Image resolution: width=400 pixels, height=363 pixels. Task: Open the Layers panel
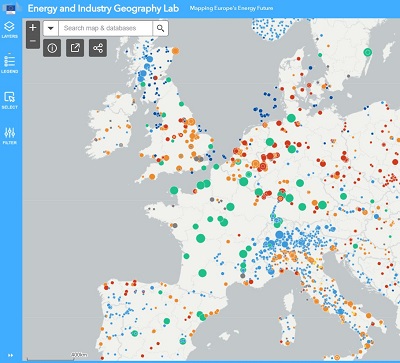pos(9,29)
